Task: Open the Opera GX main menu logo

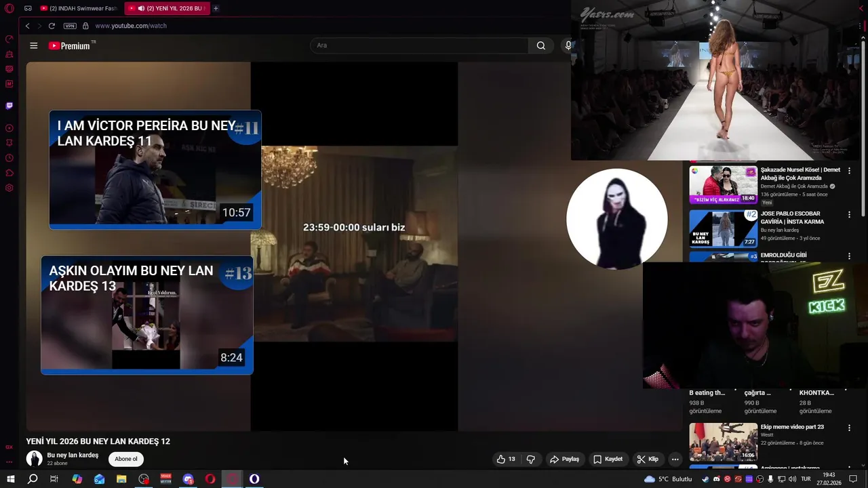Action: (9, 8)
